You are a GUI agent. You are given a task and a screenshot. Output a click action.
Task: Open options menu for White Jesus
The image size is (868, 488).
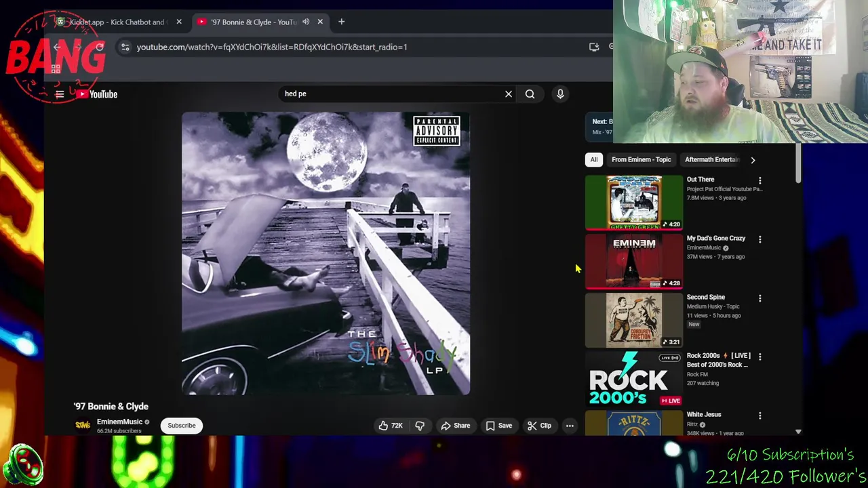pos(760,415)
